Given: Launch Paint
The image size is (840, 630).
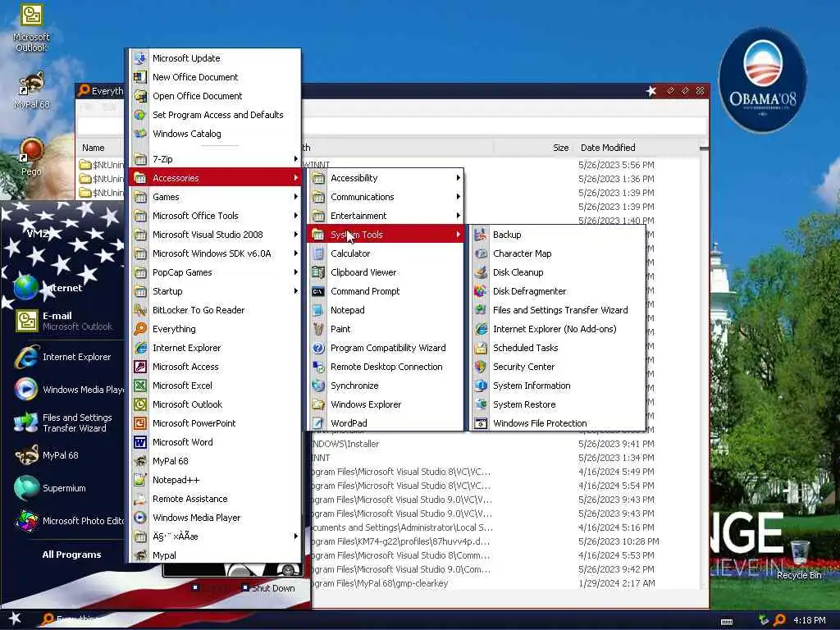Looking at the screenshot, I should point(386,329).
